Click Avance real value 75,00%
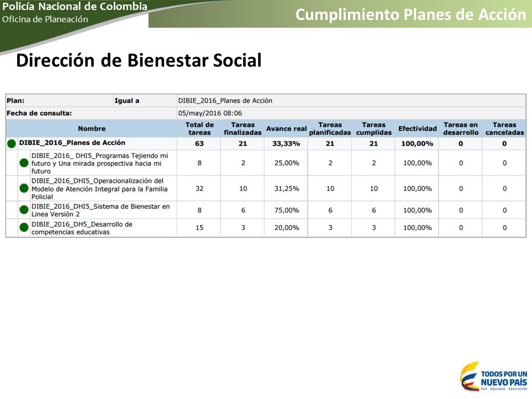532x399 pixels. [x=287, y=210]
